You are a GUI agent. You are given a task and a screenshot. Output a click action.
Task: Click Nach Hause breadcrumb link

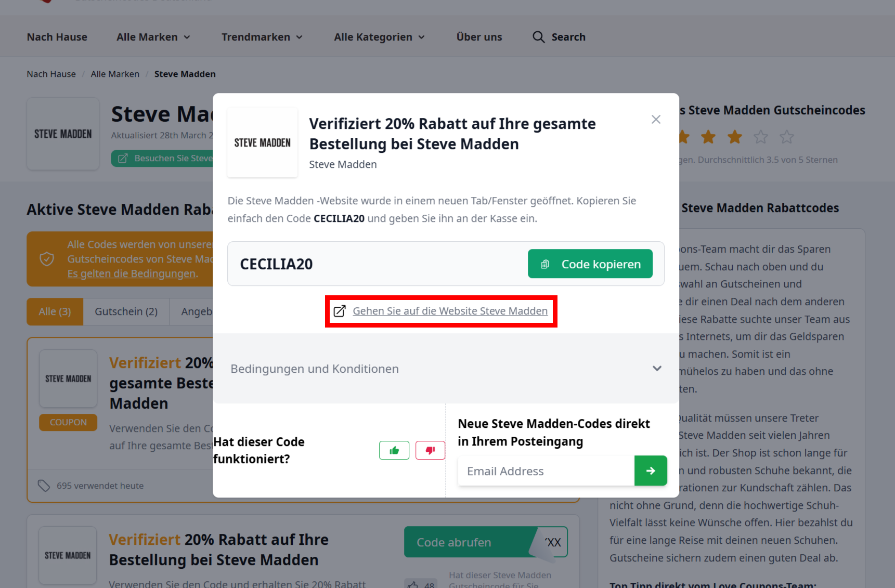[x=51, y=74]
